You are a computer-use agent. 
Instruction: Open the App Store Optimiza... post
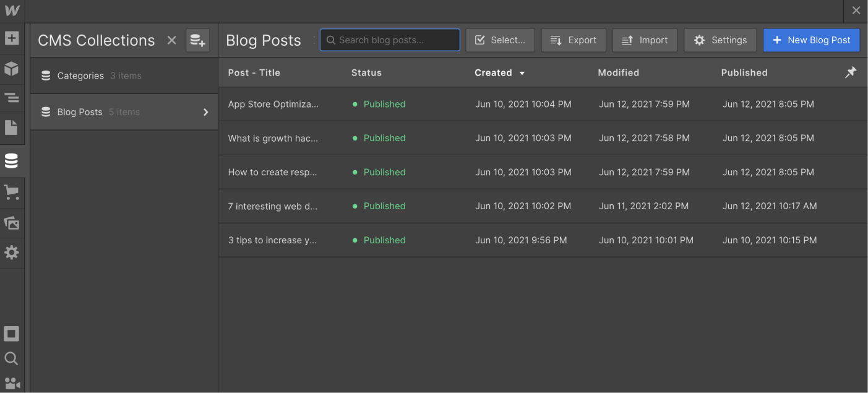(273, 104)
